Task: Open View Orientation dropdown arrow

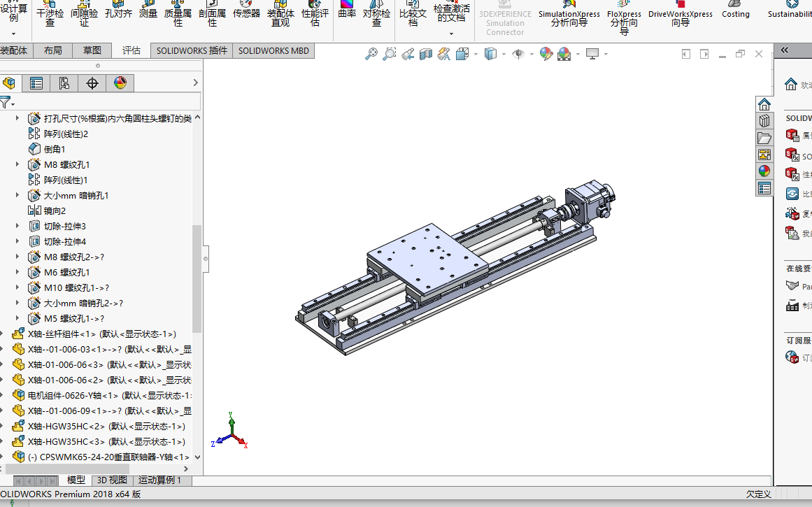Action: coord(476,54)
